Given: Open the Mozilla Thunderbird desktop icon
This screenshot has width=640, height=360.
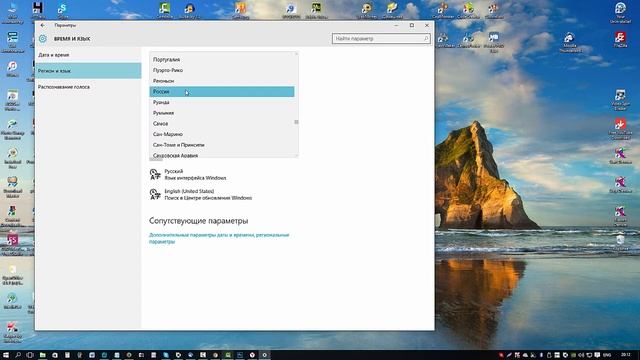Looking at the screenshot, I should (x=570, y=42).
